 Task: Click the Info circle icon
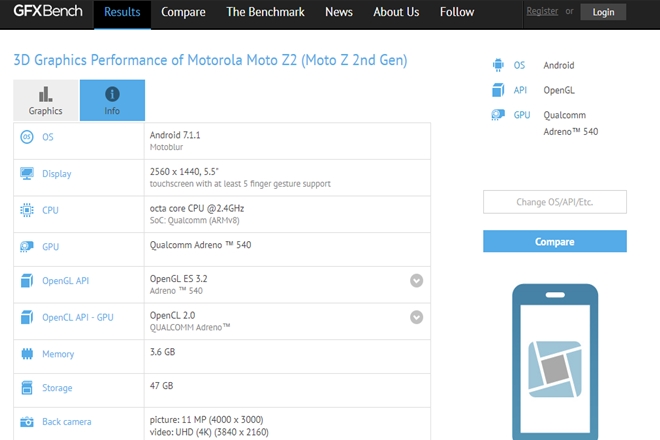point(112,94)
